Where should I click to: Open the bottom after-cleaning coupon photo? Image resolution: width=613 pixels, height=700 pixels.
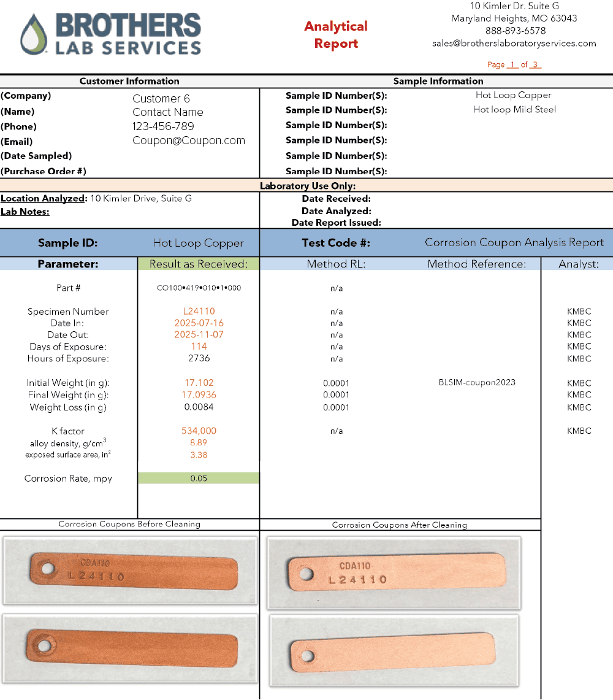click(394, 650)
